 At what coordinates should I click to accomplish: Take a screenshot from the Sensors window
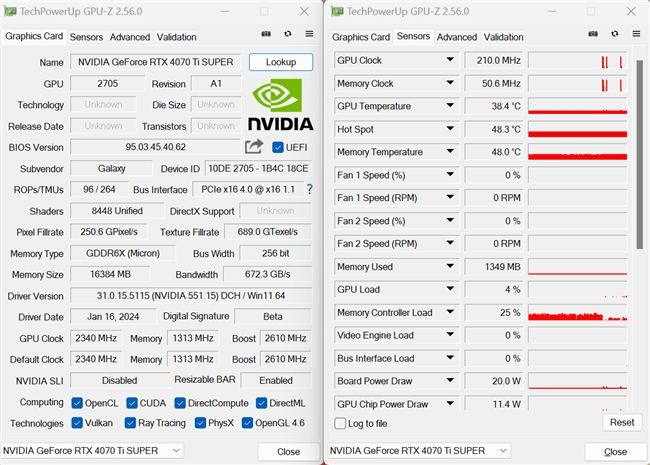coord(592,35)
